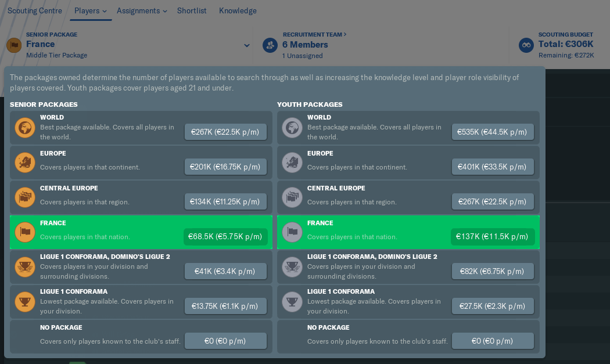Choose Senior Ligue 1 and Ligue 2 €41K button
Image resolution: width=610 pixels, height=364 pixels.
click(225, 271)
